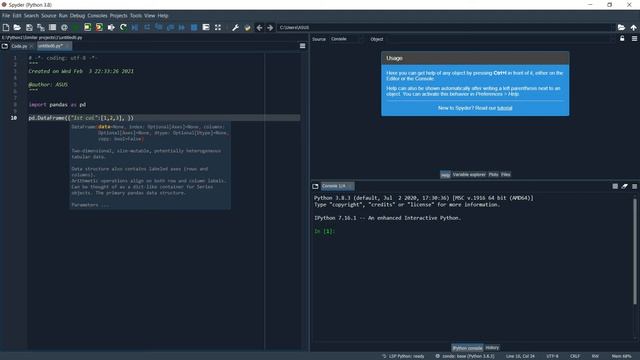640x360 pixels.
Task: Open the Tools menu
Action: pyautogui.click(x=136, y=16)
